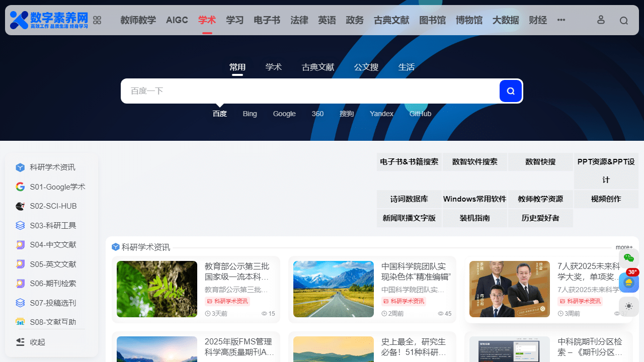Switch to the 公文搜 search tab

pos(366,67)
